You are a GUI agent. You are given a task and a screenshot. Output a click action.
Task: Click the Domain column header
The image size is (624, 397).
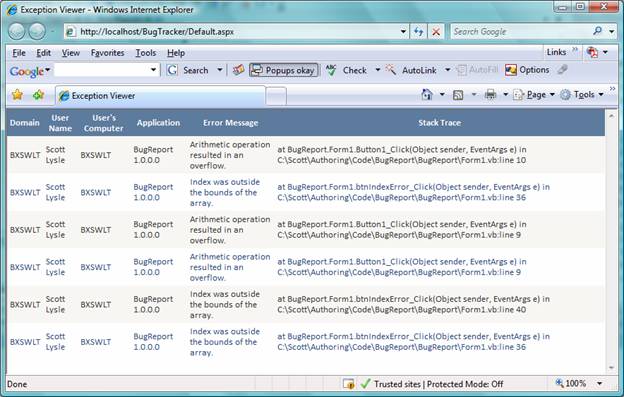[25, 123]
